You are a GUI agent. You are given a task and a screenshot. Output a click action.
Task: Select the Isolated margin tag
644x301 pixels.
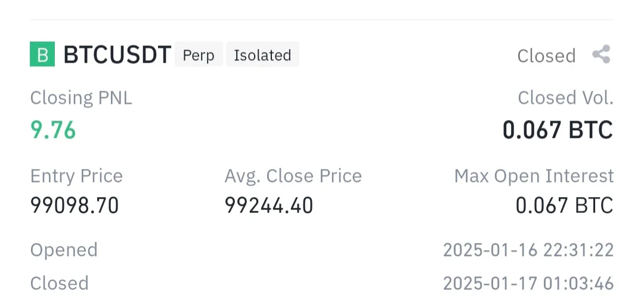tap(262, 55)
